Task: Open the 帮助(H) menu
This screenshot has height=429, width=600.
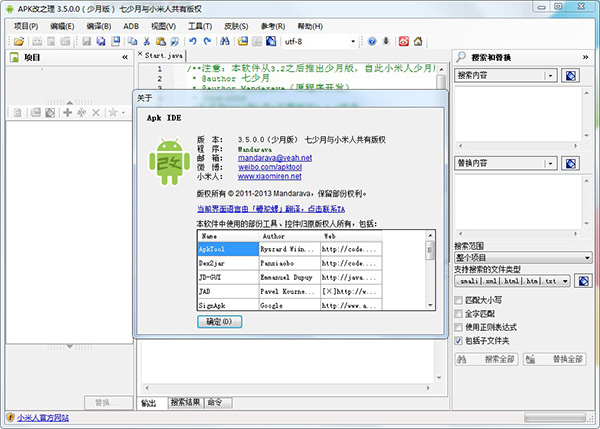Action: coord(310,26)
